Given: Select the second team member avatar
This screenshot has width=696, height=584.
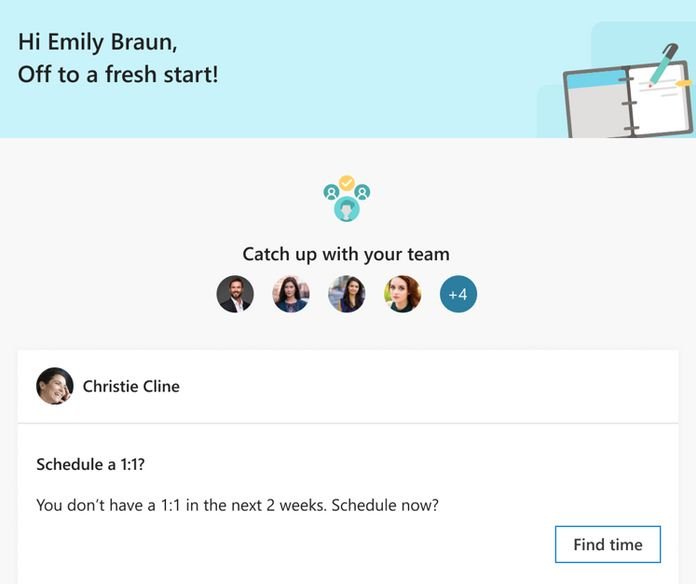Looking at the screenshot, I should [291, 294].
